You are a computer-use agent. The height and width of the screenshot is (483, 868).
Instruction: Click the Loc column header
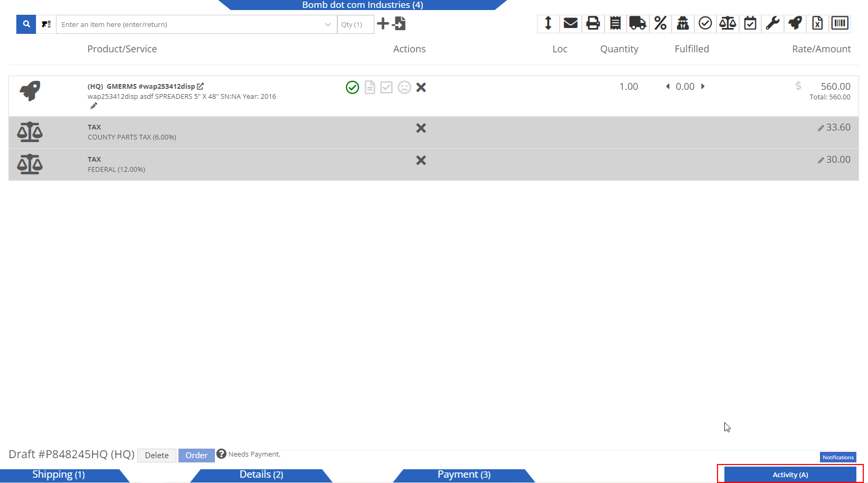click(x=560, y=49)
